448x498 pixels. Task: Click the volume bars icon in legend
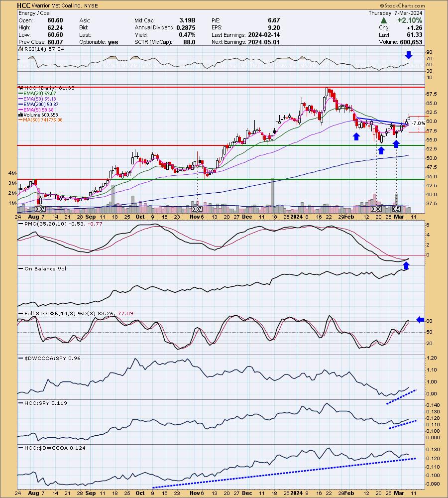[x=20, y=115]
